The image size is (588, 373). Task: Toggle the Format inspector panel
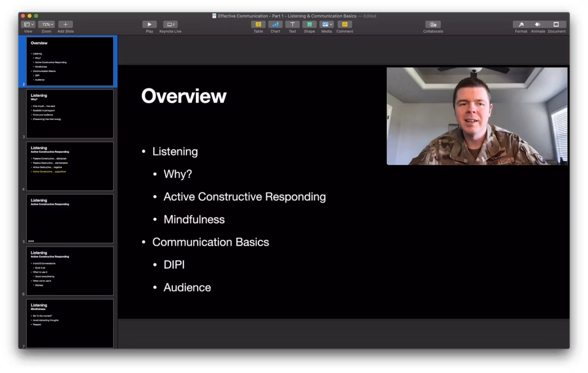click(521, 25)
